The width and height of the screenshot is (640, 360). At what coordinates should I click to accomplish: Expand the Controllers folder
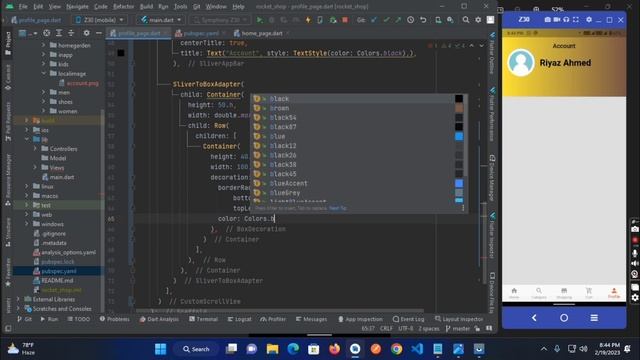click(35, 149)
